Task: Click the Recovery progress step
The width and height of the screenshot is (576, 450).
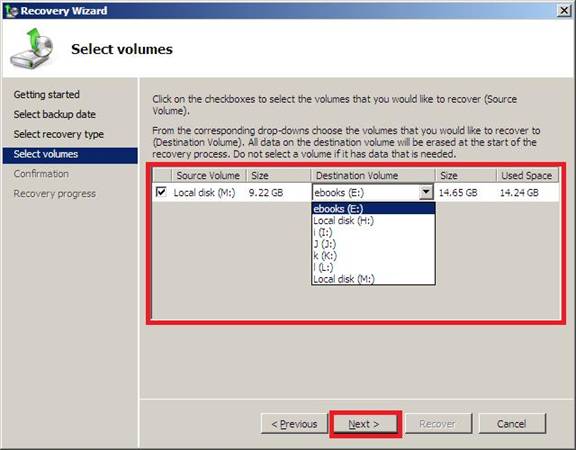Action: point(55,194)
